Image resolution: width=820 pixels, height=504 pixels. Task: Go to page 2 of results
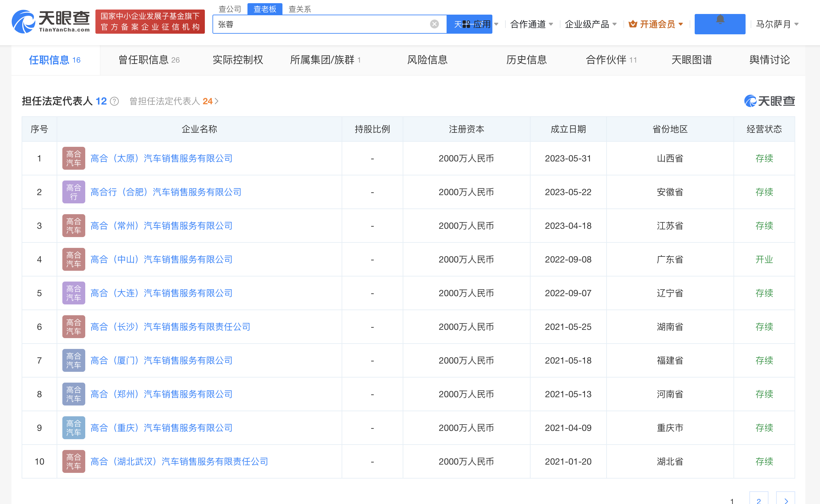[759, 499]
